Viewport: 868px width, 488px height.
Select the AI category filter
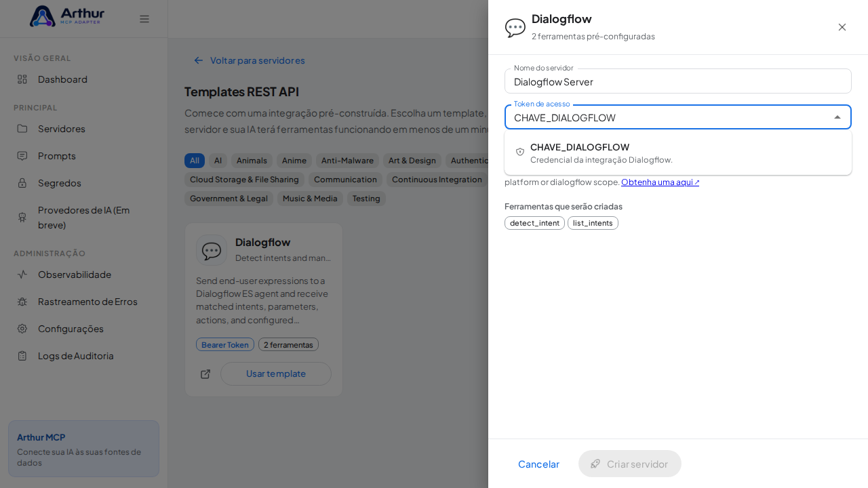(218, 161)
